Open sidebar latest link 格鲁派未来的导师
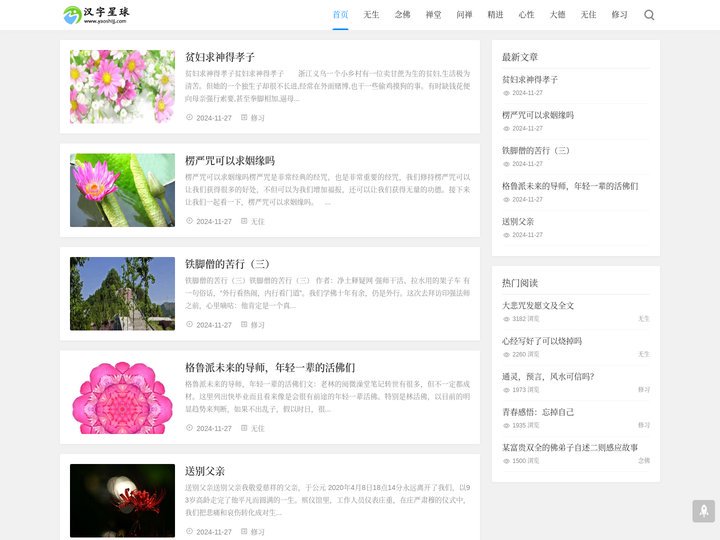The height and width of the screenshot is (540, 720). coord(570,186)
